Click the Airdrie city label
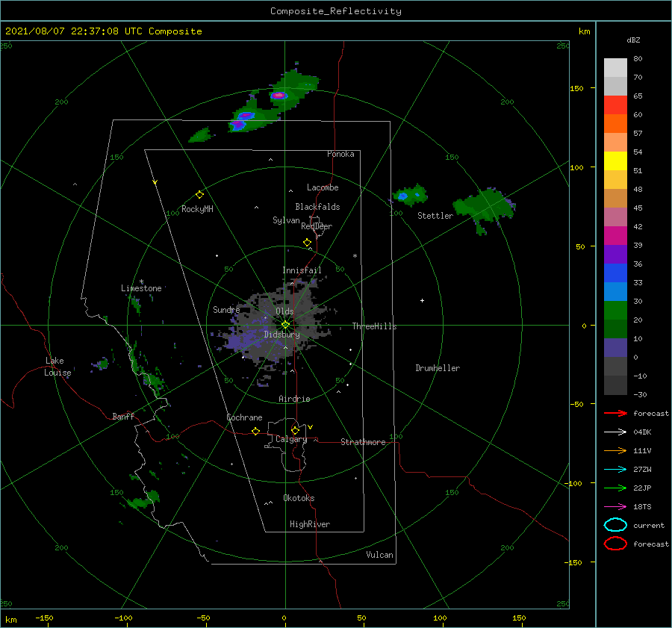 (x=294, y=399)
